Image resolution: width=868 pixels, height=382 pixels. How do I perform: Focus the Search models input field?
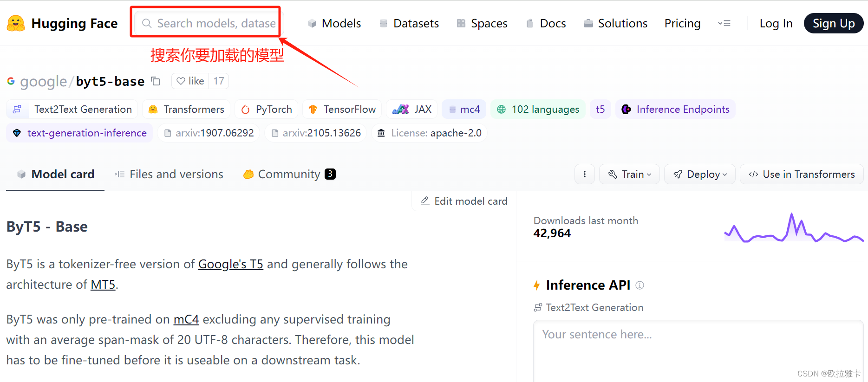[208, 23]
